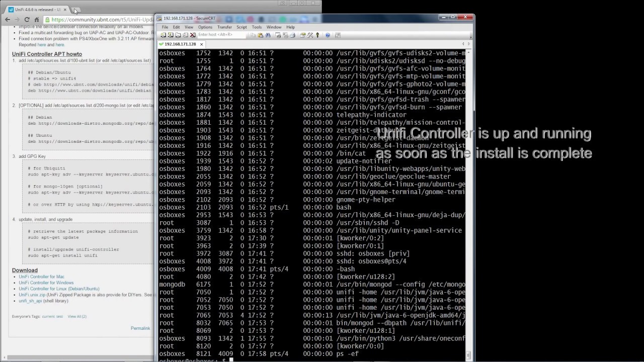Click the 'gnome-pty-helper' terminal row
This screenshot has height=362, width=644.
coord(312,200)
